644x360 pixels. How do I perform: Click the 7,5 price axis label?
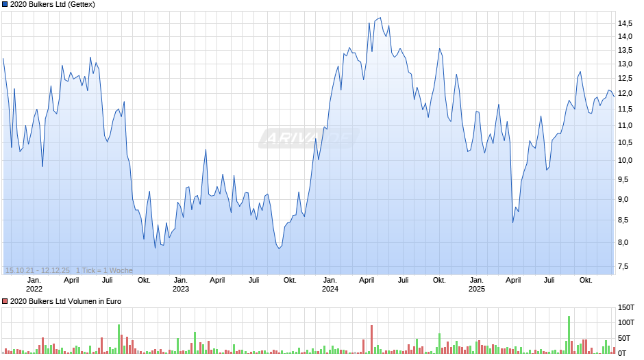point(623,266)
